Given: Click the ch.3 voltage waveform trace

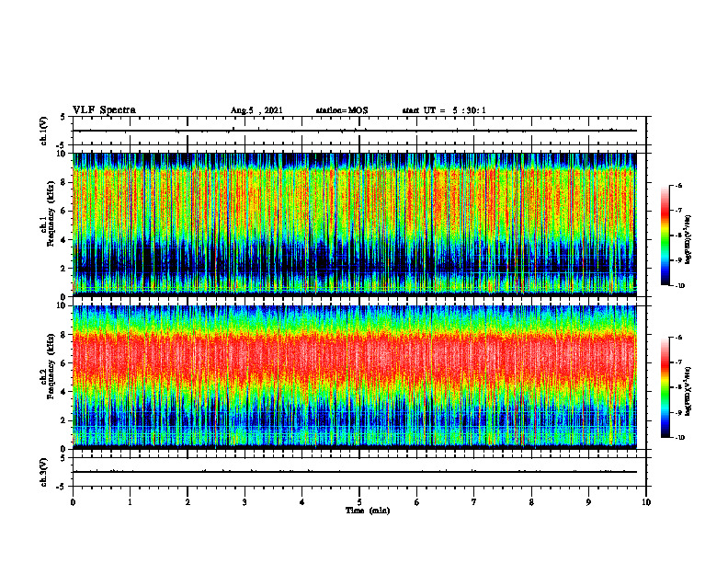Looking at the screenshot, I should (355, 472).
